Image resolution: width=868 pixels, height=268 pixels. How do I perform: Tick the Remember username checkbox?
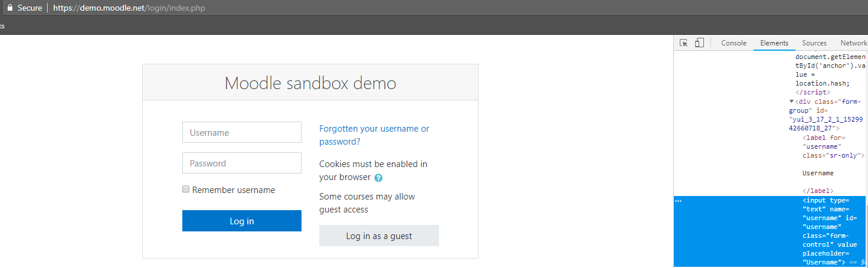(x=186, y=189)
